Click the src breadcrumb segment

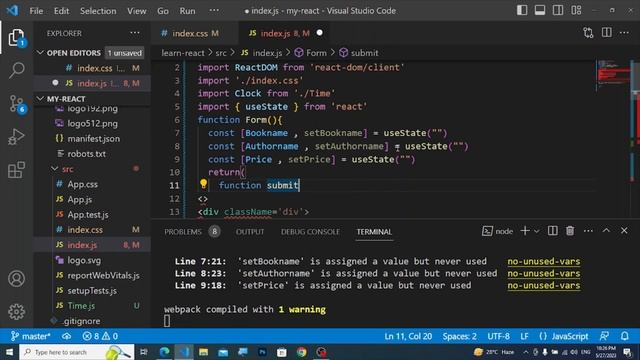coord(221,53)
